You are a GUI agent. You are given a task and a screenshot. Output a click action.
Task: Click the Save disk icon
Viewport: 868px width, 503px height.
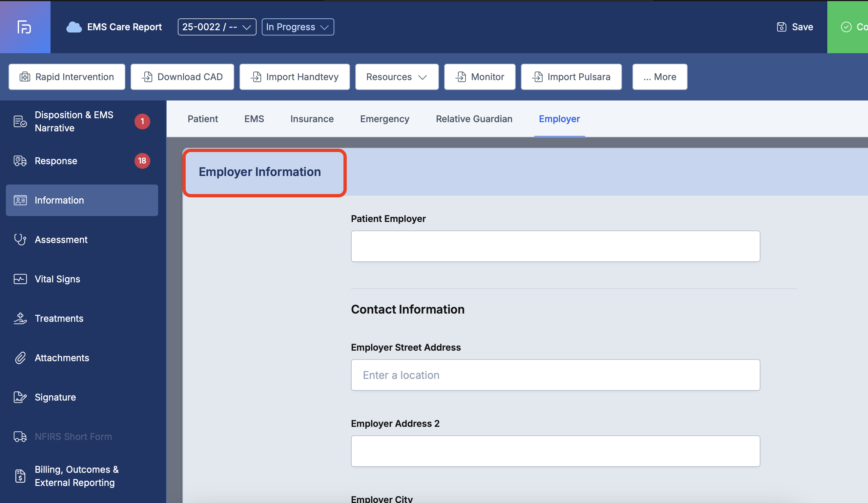(781, 27)
